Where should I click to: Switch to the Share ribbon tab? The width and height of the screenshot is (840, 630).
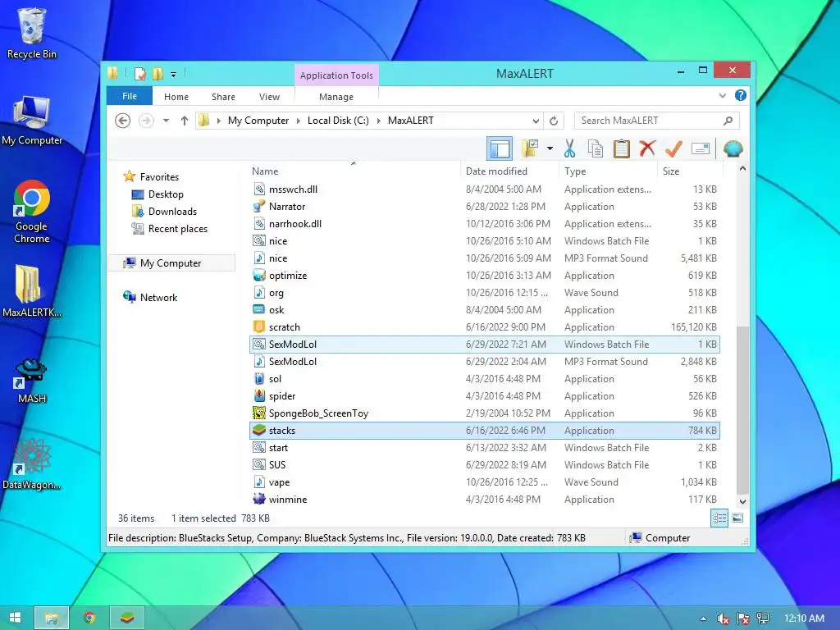coord(223,97)
